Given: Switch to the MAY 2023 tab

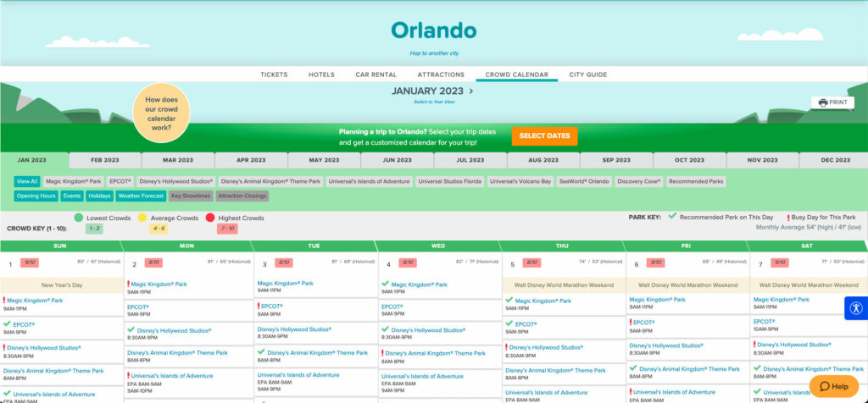Looking at the screenshot, I should [325, 160].
